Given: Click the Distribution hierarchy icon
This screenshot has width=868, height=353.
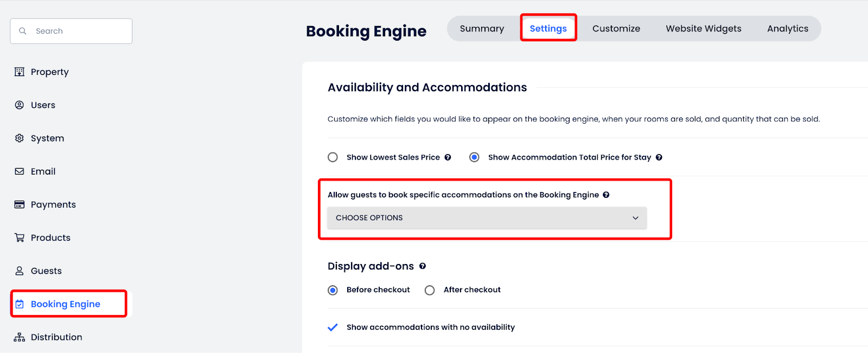Looking at the screenshot, I should pyautogui.click(x=20, y=337).
